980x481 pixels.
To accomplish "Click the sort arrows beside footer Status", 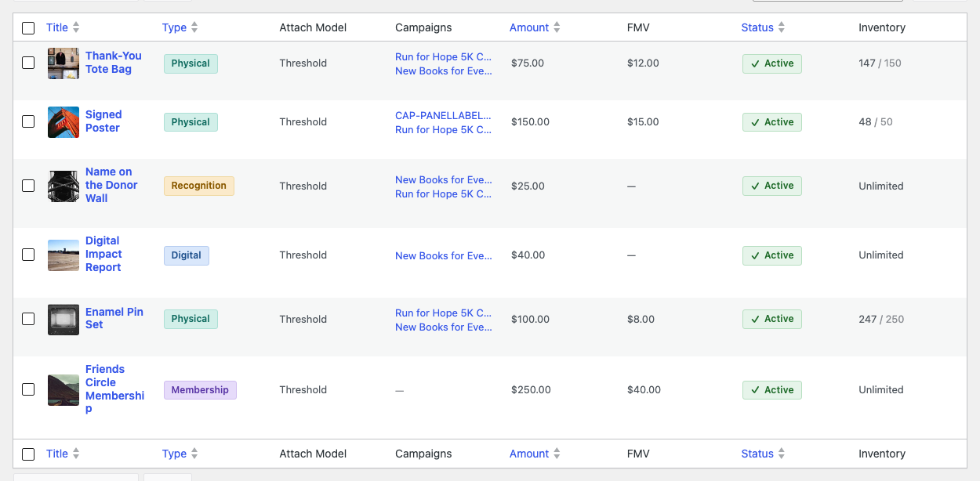I will [782, 454].
